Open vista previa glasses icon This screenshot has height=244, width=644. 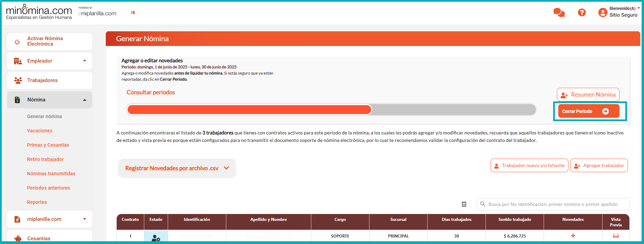[615, 236]
